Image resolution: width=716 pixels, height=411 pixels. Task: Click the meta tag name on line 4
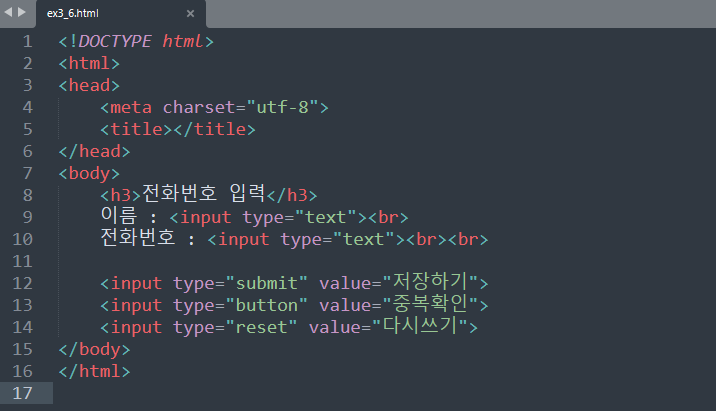131,107
